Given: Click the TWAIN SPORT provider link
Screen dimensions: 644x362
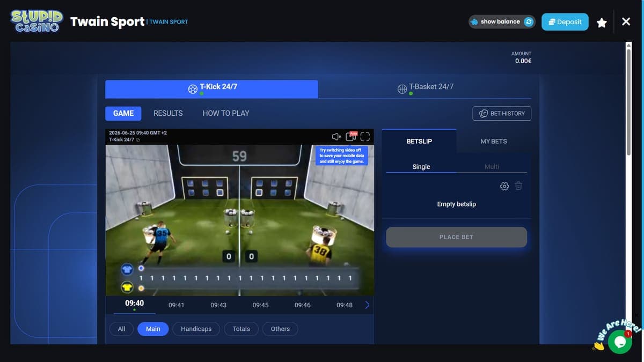Looking at the screenshot, I should [169, 22].
